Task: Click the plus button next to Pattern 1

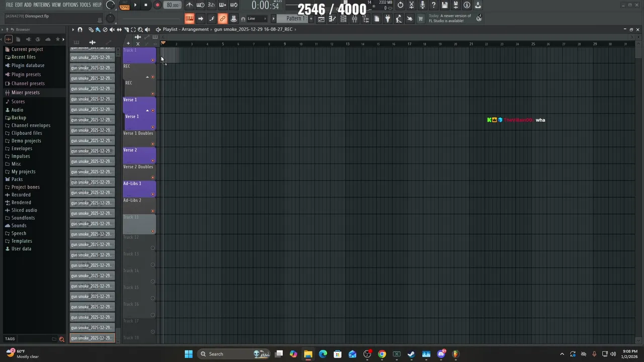Action: (311, 19)
